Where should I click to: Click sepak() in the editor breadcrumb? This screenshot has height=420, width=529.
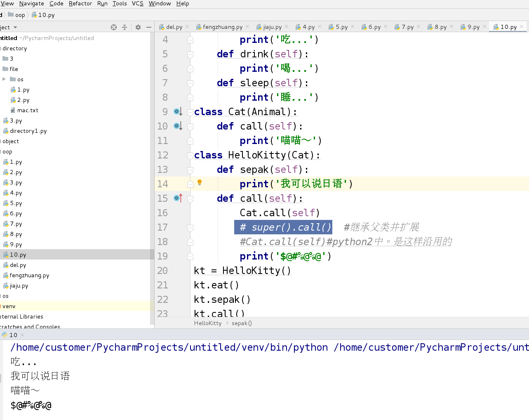(x=242, y=323)
